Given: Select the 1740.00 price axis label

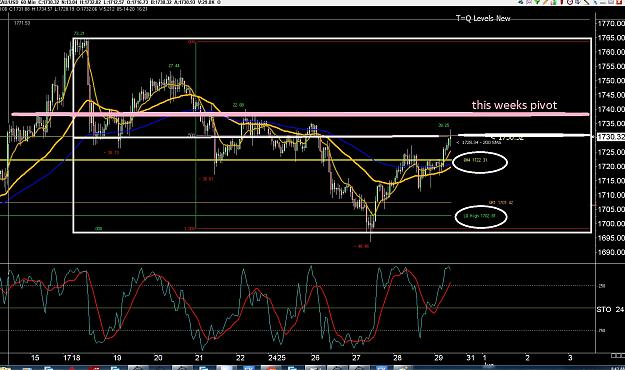Looking at the screenshot, I should tap(611, 109).
